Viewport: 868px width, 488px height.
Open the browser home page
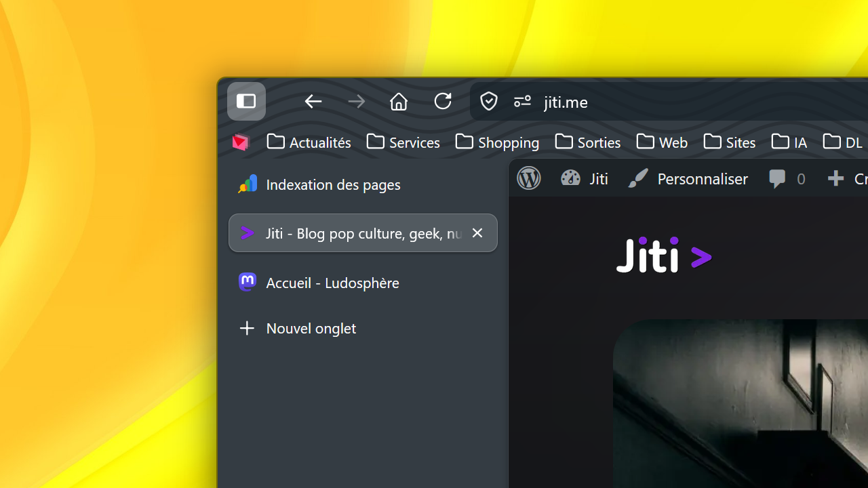(399, 102)
